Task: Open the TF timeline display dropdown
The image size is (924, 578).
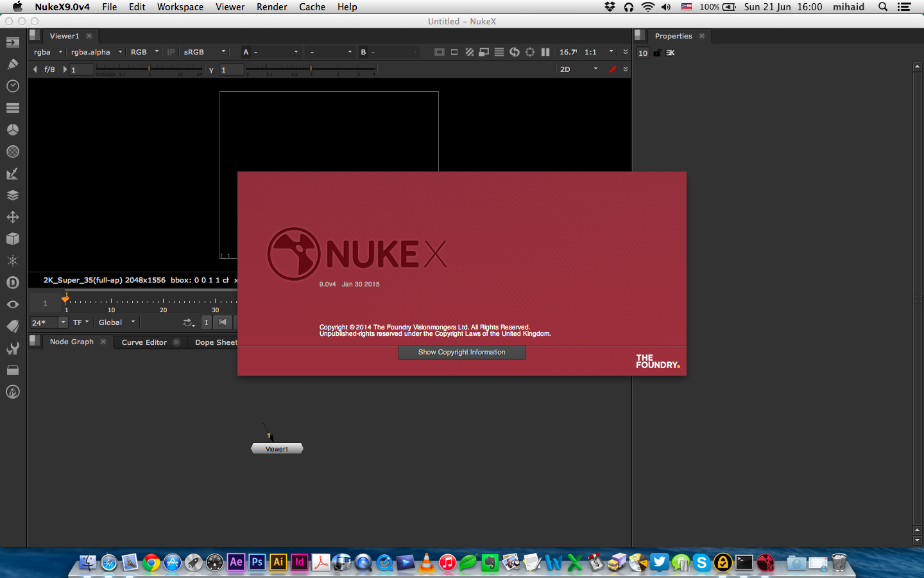Action: [x=81, y=322]
